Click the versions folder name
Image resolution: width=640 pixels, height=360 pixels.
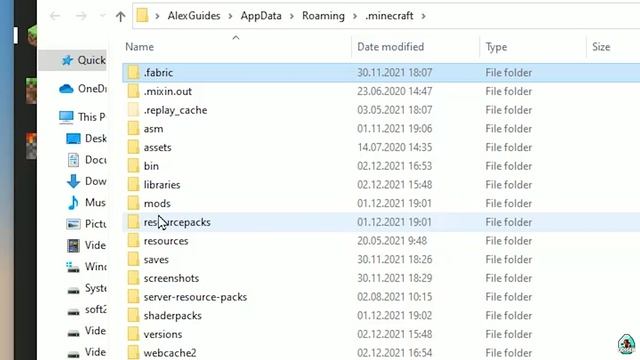163,335
